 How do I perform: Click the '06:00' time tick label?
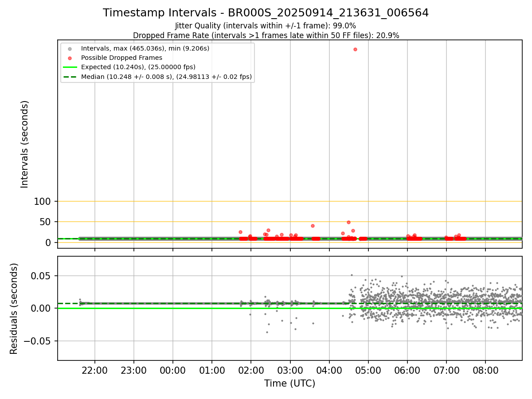click(x=407, y=371)
